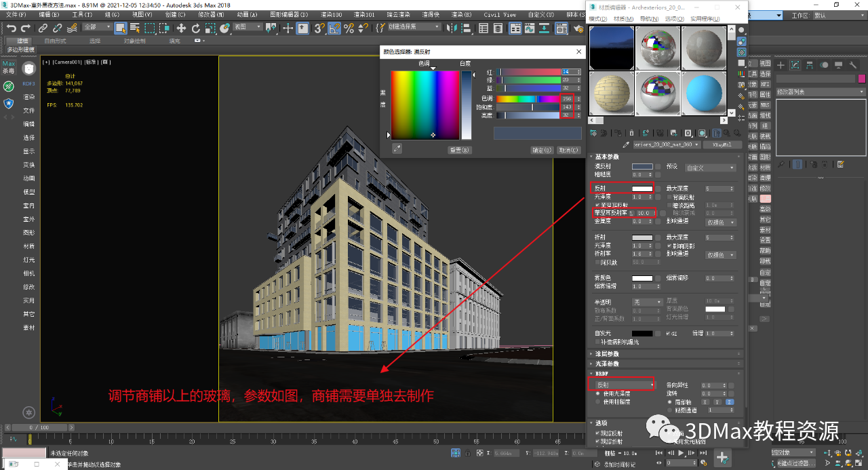The width and height of the screenshot is (868, 470).
Task: Click the 重置 button in color picker
Action: click(460, 150)
